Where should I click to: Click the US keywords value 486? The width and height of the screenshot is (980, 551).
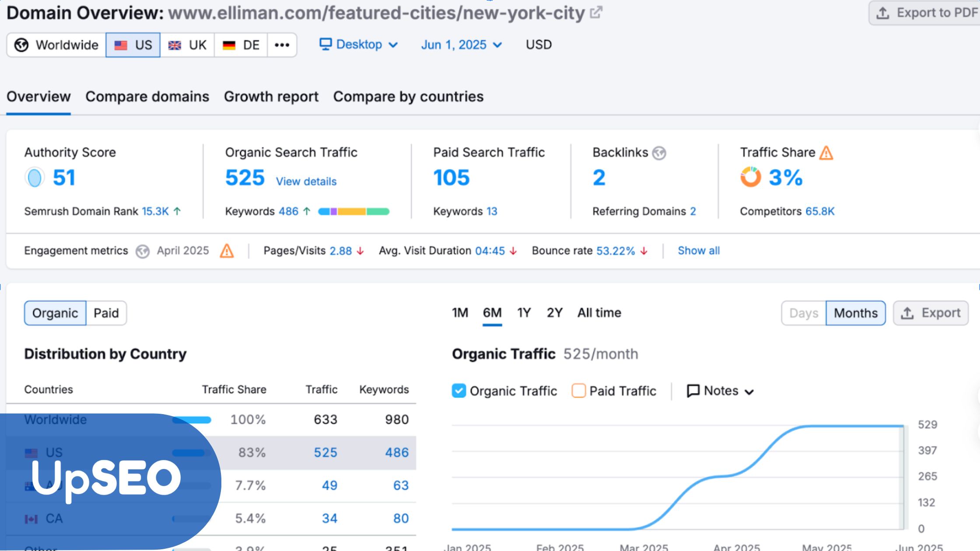click(x=397, y=453)
